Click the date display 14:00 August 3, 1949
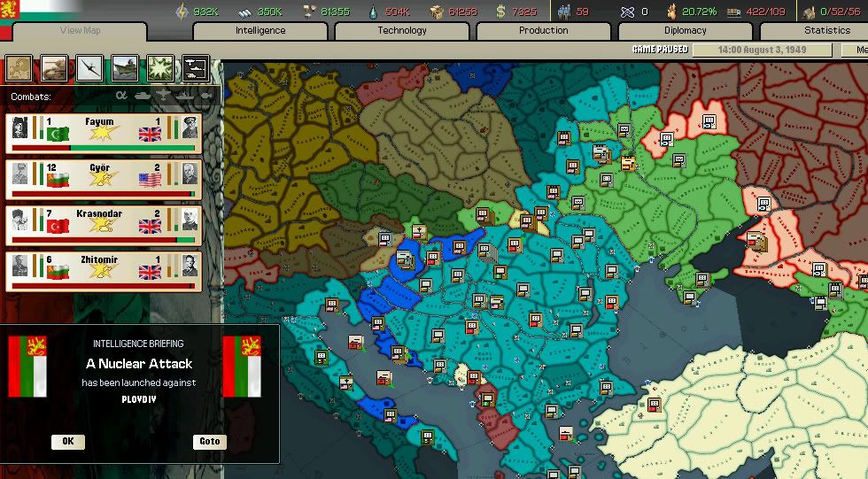Viewport: 868px width, 479px height. pos(763,50)
